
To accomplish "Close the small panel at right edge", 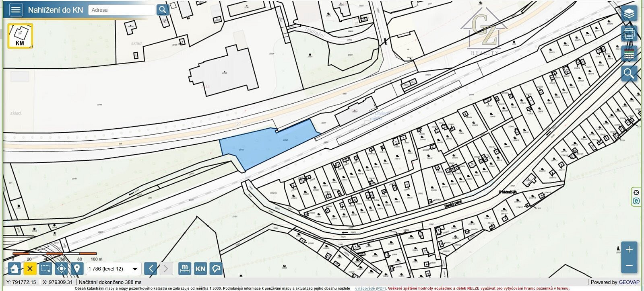I will [x=636, y=193].
